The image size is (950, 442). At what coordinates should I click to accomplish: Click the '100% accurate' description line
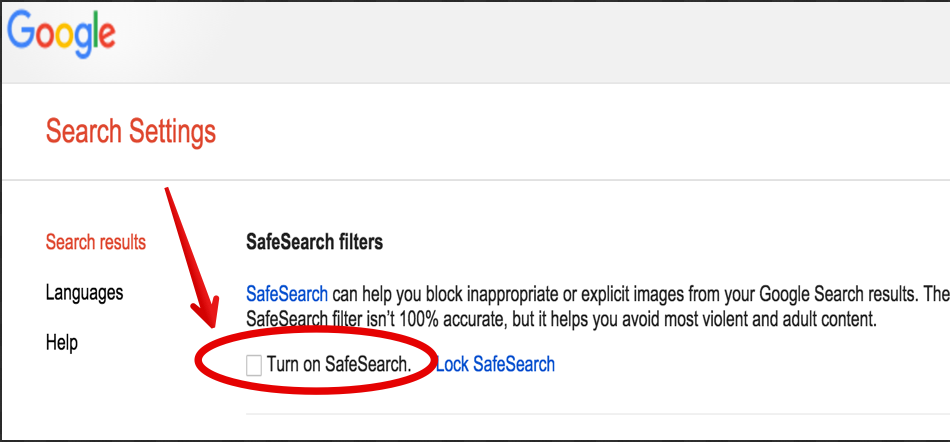tap(561, 318)
